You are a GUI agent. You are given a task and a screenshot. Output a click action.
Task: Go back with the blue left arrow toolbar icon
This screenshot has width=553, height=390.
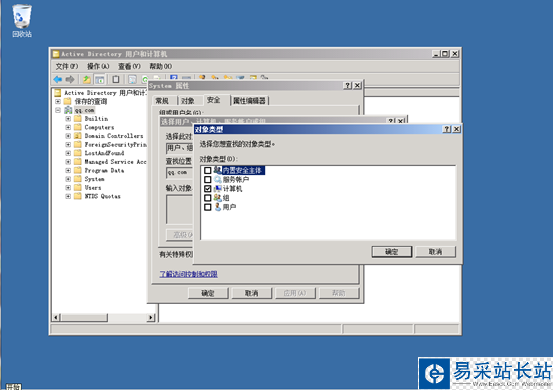(57, 79)
